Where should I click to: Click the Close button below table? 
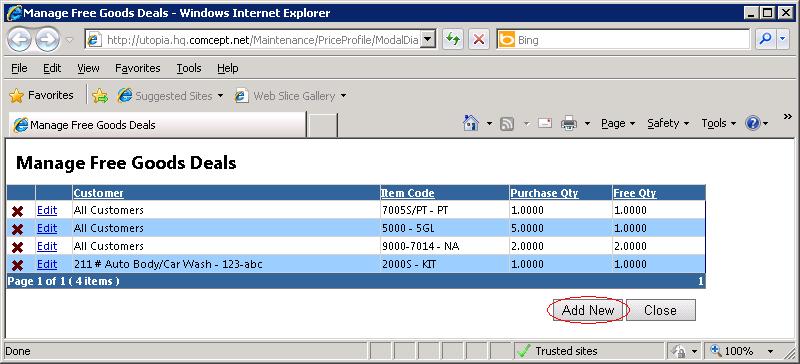tap(660, 310)
